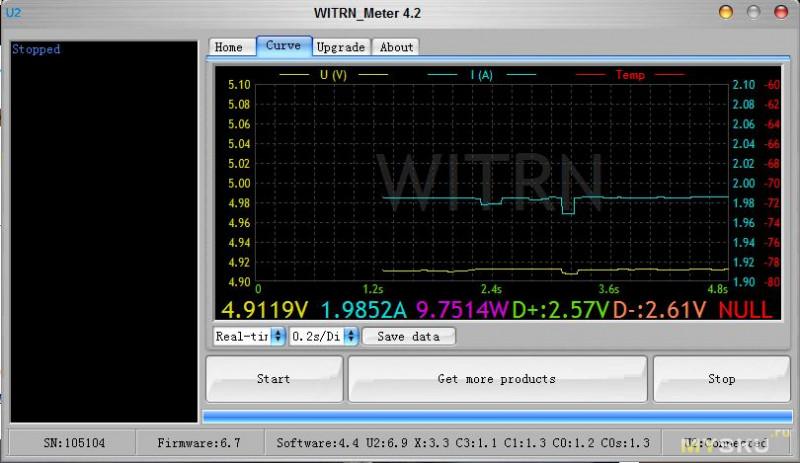Click the gray maximize window button
Image resolution: width=800 pixels, height=463 pixels.
(x=753, y=12)
